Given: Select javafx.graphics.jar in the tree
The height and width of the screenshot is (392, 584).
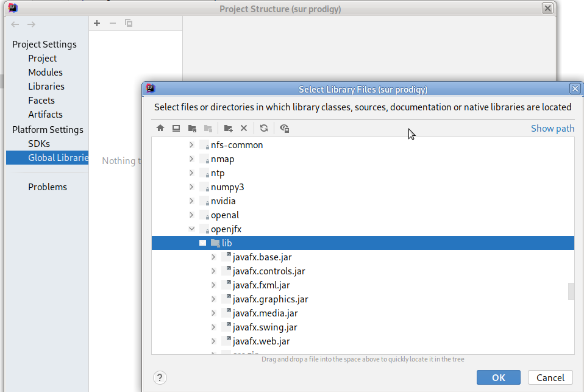Looking at the screenshot, I should pyautogui.click(x=270, y=299).
